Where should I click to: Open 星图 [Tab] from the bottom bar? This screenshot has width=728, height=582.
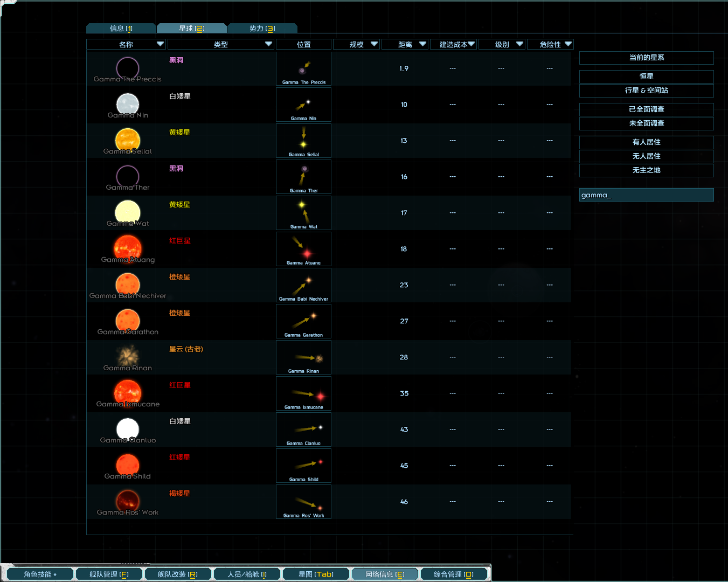coord(316,573)
